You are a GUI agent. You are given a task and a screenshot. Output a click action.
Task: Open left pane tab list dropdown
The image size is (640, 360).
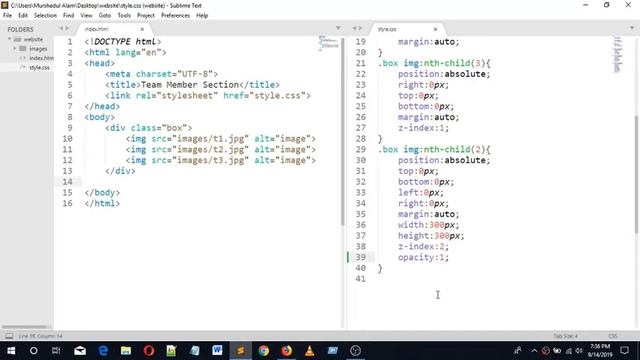coord(338,28)
